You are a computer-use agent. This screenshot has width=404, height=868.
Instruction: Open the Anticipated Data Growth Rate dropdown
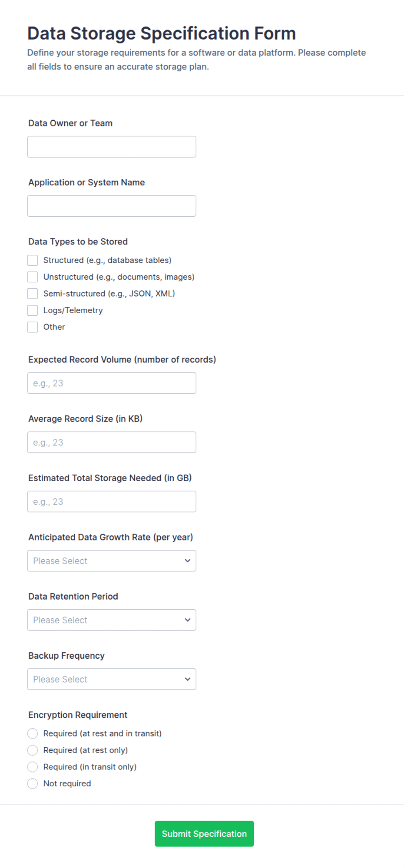click(x=112, y=561)
